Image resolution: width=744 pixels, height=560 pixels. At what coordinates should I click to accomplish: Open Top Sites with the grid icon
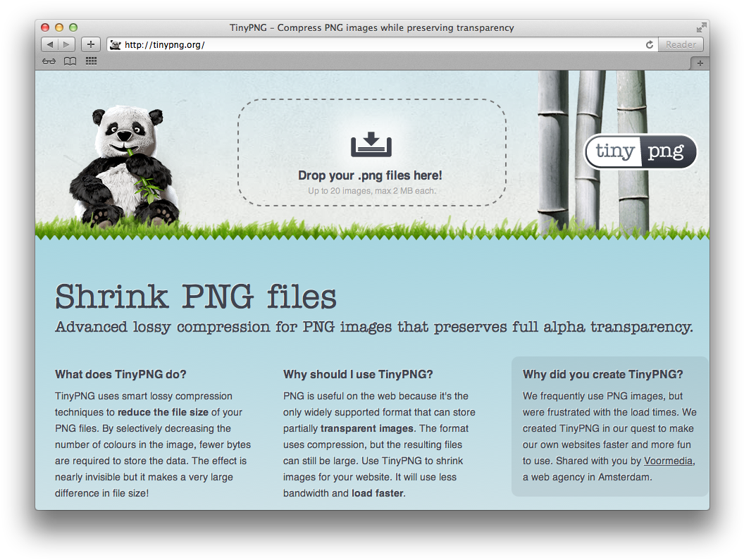(90, 61)
